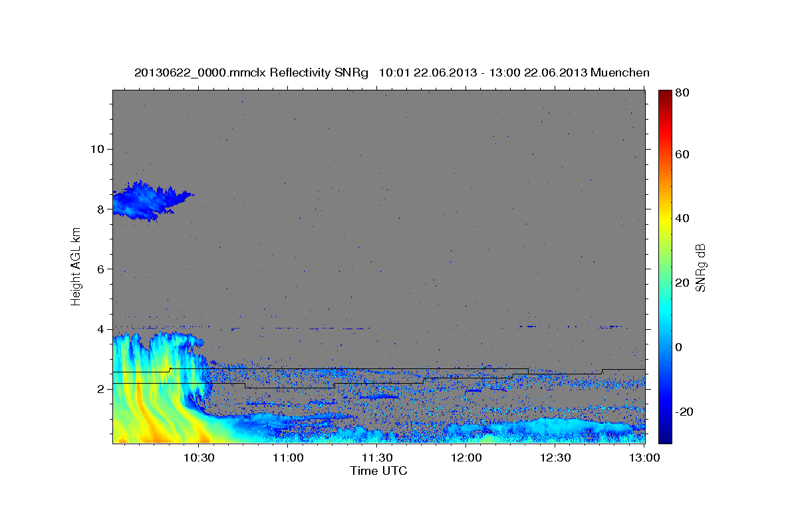Image resolution: width=798 pixels, height=532 pixels.
Task: Click the colorbar value 60
Action: tap(682, 154)
